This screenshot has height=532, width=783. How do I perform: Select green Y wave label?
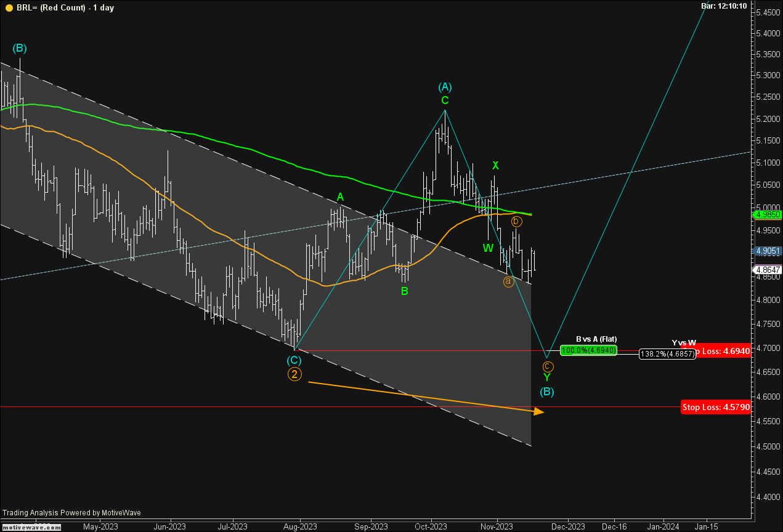pyautogui.click(x=546, y=377)
